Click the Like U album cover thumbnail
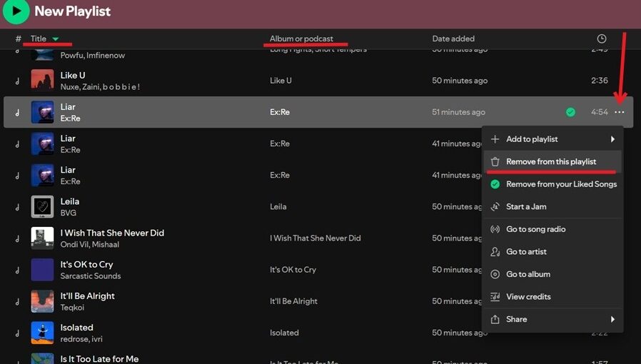 [x=43, y=81]
